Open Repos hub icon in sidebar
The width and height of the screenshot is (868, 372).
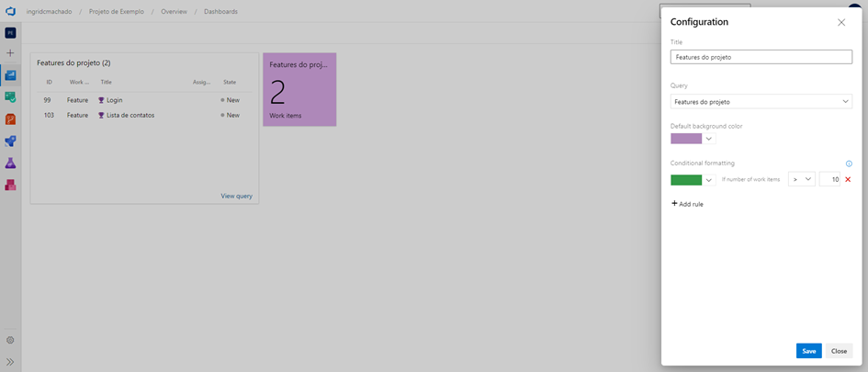tap(10, 119)
